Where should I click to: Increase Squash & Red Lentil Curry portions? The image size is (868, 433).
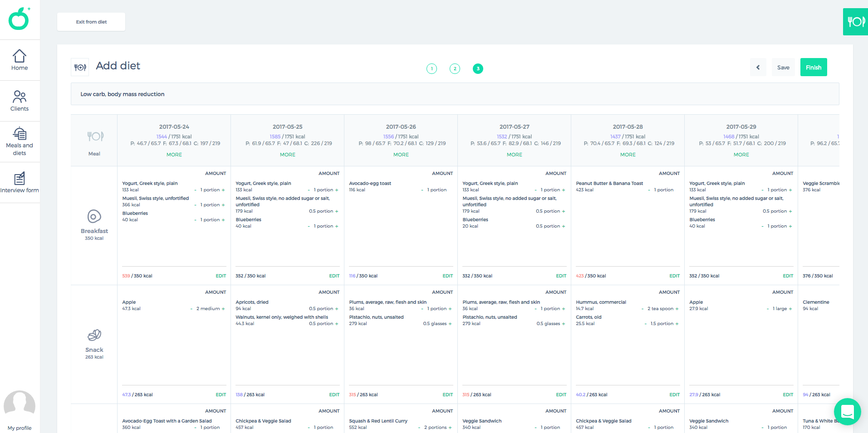tap(450, 428)
